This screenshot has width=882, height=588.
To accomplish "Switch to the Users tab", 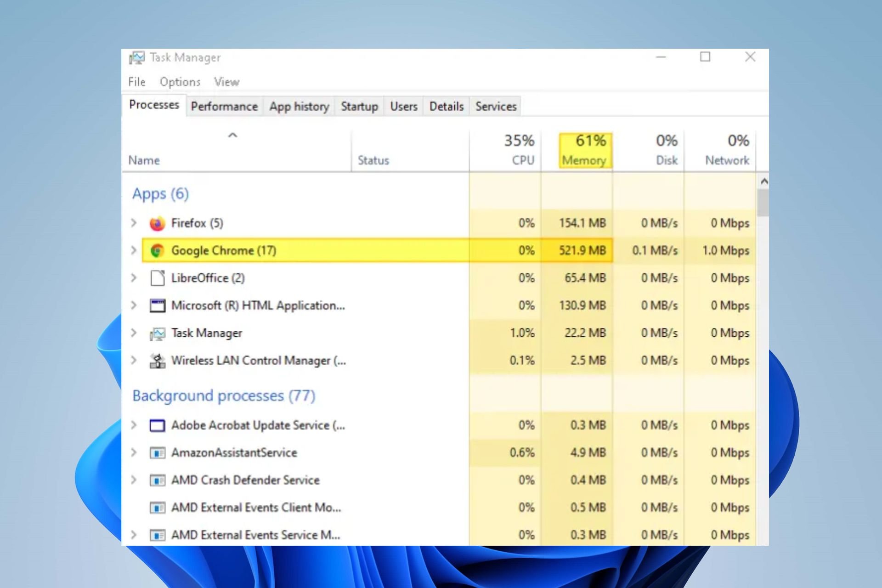I will coord(404,107).
